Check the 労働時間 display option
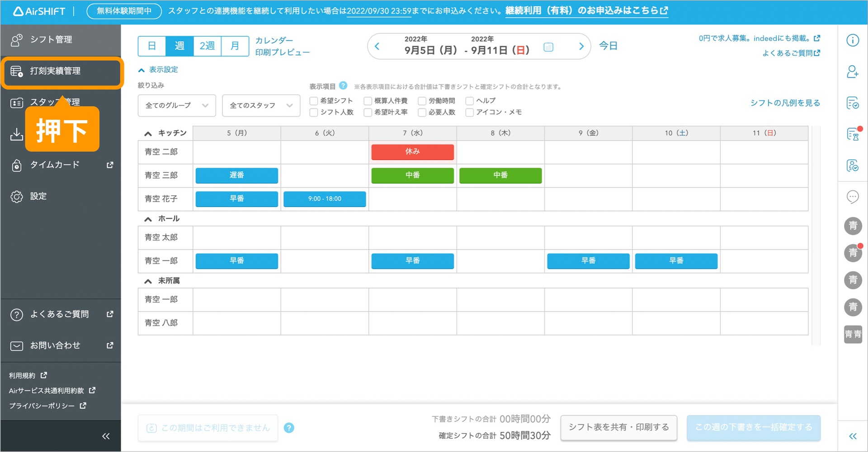Image resolution: width=868 pixels, height=452 pixels. (422, 101)
